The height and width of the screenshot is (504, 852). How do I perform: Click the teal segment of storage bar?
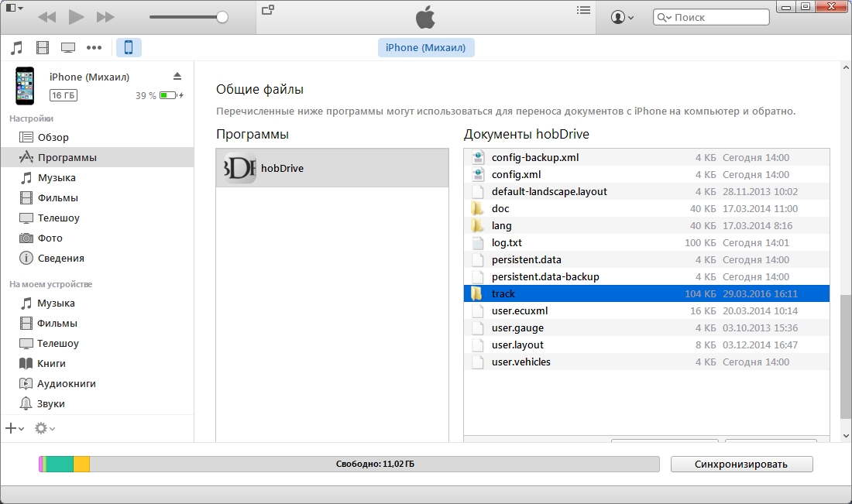59,464
